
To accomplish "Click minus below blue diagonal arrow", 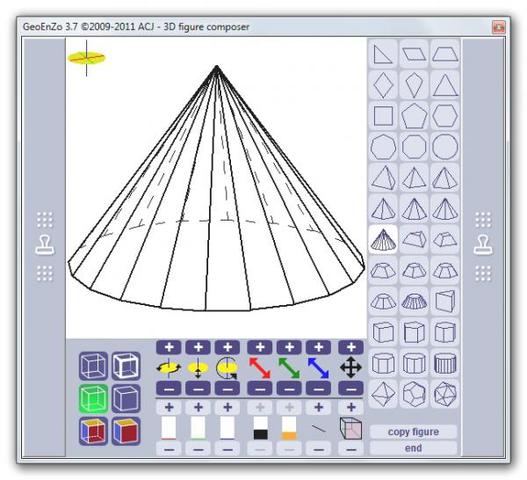I will coord(319,389).
